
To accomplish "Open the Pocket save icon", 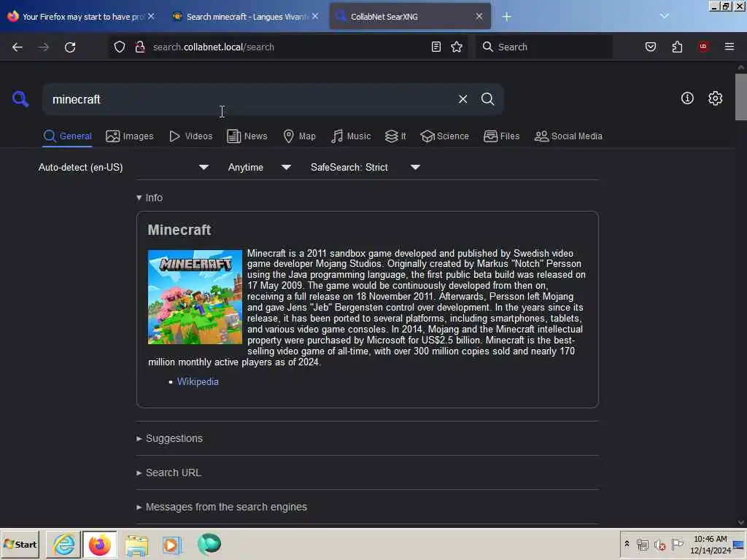I will pyautogui.click(x=650, y=47).
